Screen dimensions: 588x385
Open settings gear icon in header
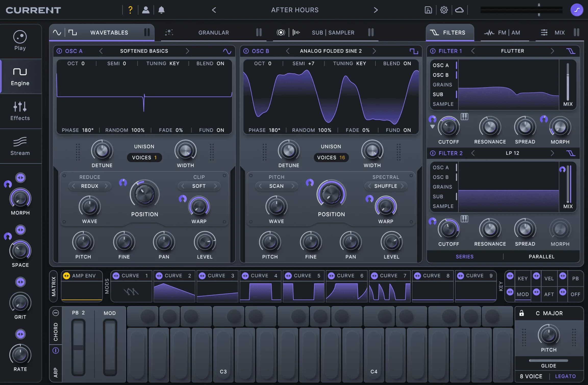tap(444, 10)
